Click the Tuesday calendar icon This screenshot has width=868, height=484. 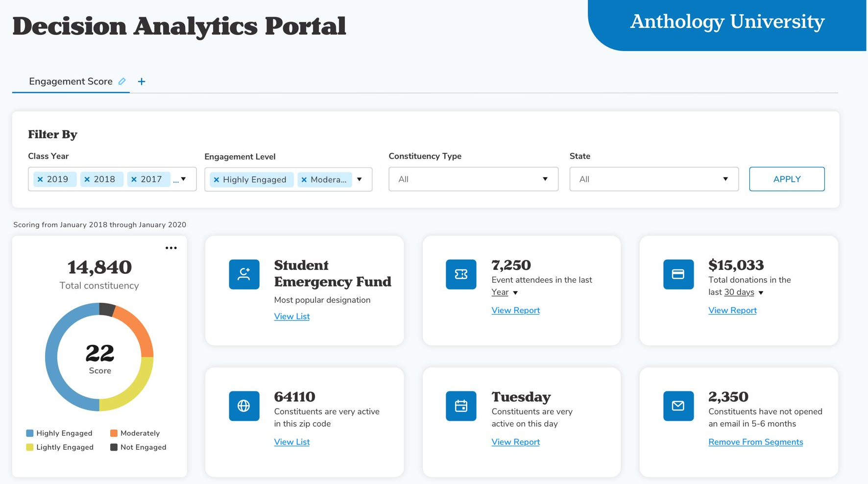(461, 406)
